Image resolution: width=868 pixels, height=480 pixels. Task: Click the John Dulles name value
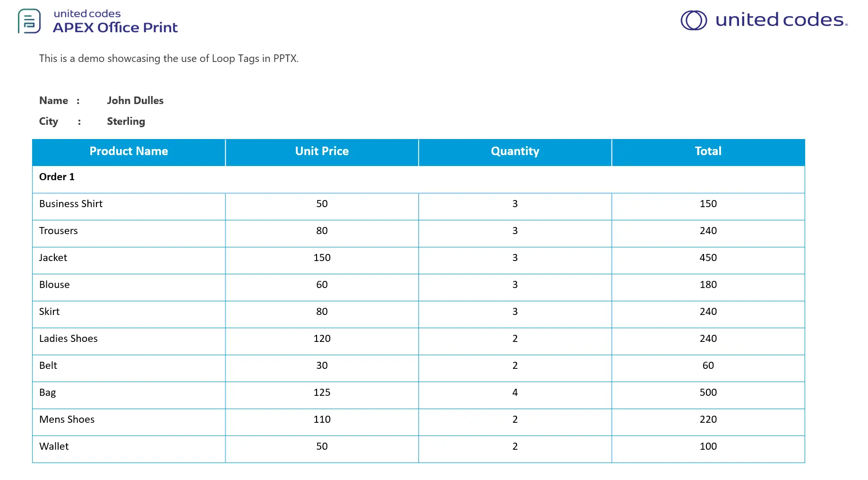pos(135,100)
